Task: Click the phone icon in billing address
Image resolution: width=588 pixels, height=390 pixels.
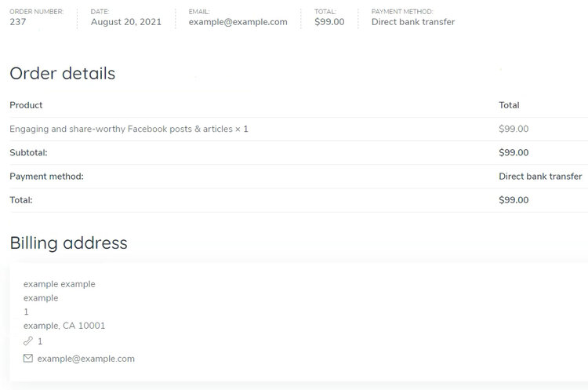Action: (28, 341)
